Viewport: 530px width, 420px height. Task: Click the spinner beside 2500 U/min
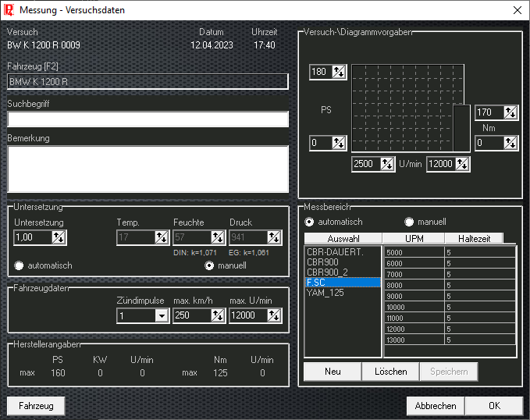pos(387,164)
